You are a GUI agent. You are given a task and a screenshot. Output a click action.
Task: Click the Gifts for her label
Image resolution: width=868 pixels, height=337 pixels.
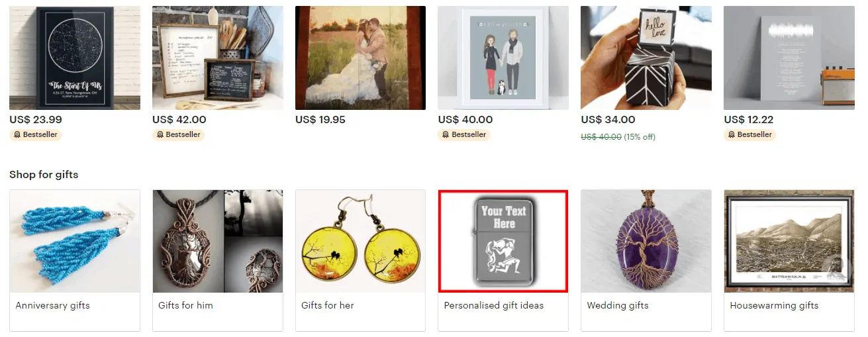pyautogui.click(x=328, y=305)
